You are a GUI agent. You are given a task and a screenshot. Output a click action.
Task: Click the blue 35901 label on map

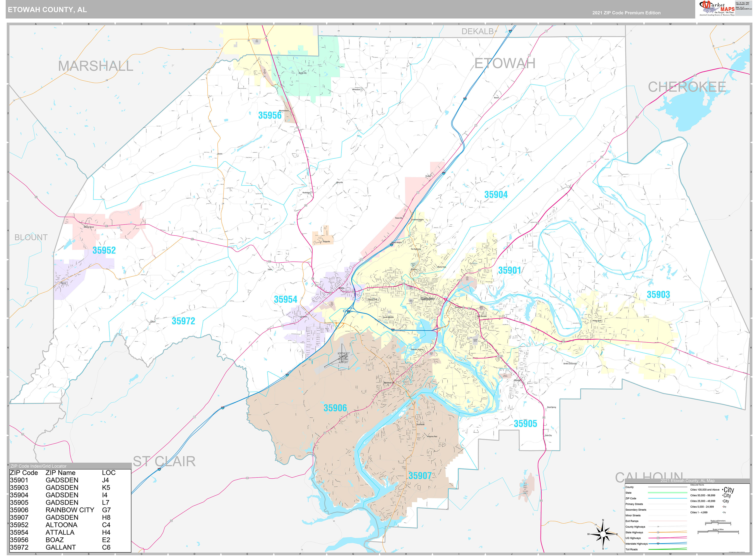509,270
